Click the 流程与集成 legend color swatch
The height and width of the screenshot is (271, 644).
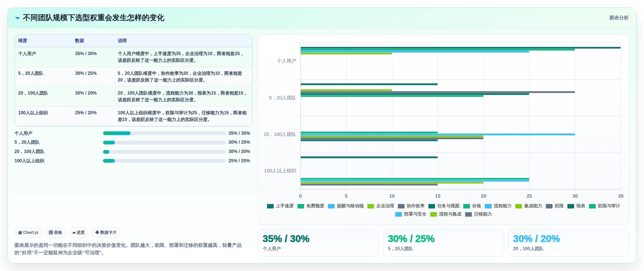tap(434, 214)
